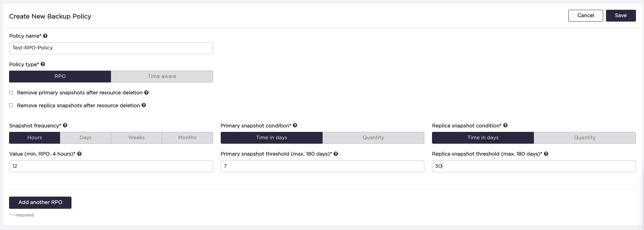Check Remove replica snapshots after resource deletion

point(11,105)
